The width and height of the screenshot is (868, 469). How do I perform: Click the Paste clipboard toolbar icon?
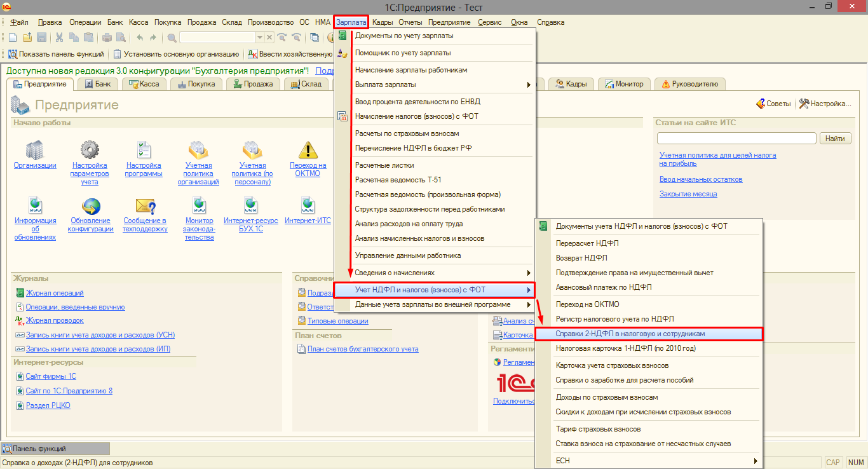click(88, 37)
